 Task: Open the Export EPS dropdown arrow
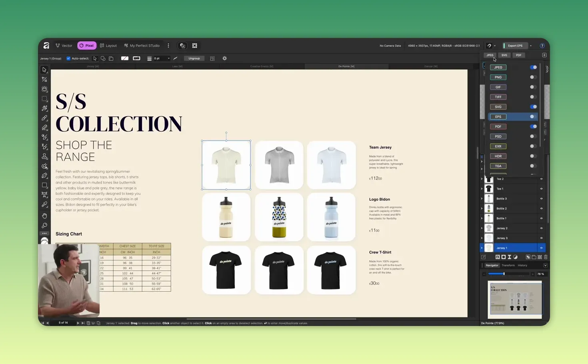(531, 46)
